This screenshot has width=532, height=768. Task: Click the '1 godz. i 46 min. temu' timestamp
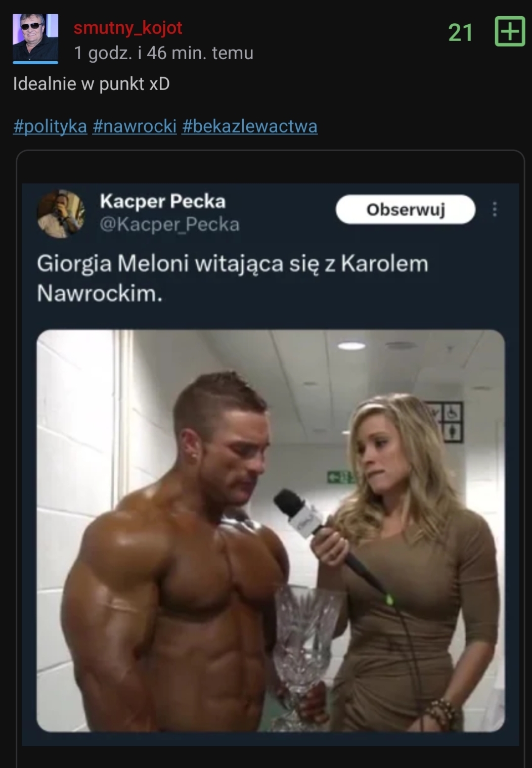pos(163,53)
